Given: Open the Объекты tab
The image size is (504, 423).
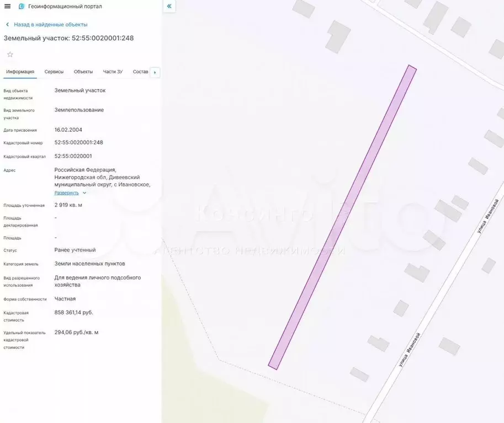Looking at the screenshot, I should [x=83, y=72].
